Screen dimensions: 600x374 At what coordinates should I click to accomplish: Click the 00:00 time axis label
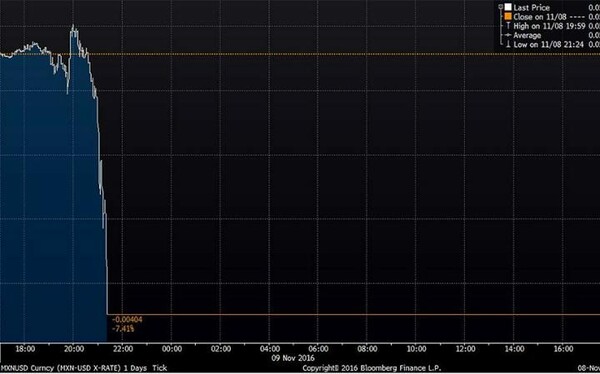172,349
